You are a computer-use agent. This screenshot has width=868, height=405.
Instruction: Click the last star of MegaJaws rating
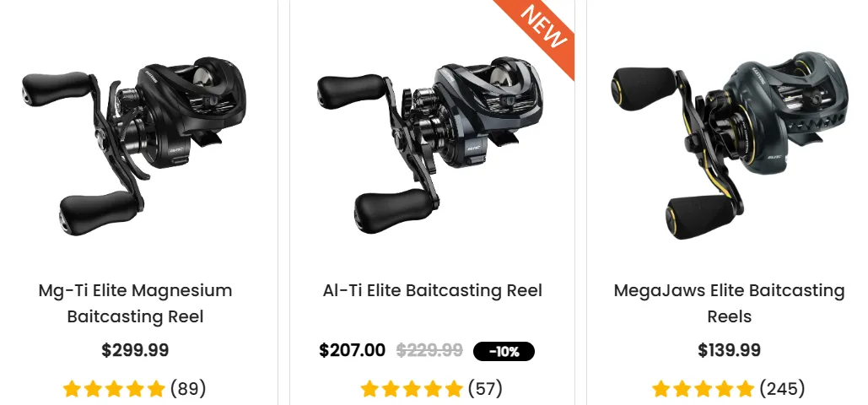tap(745, 389)
